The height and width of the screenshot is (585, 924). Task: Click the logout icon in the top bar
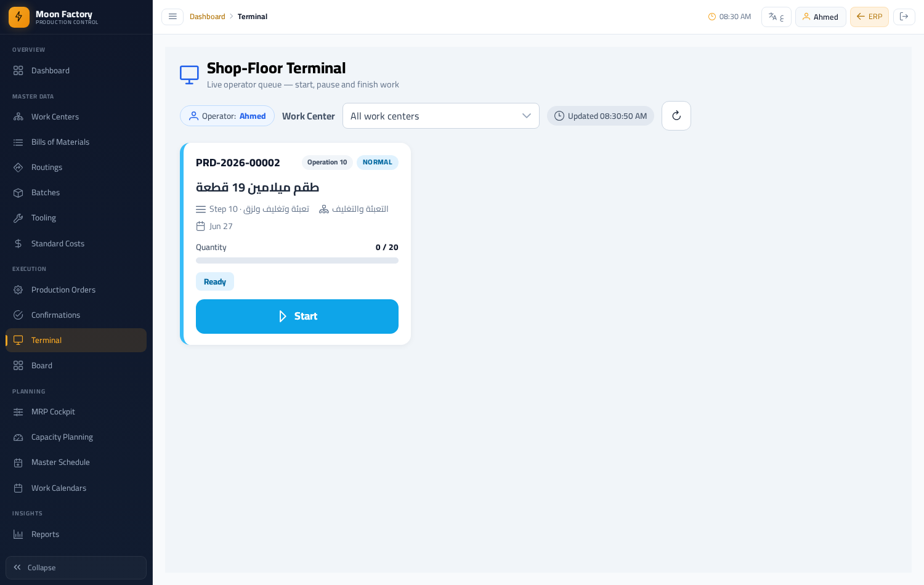904,17
